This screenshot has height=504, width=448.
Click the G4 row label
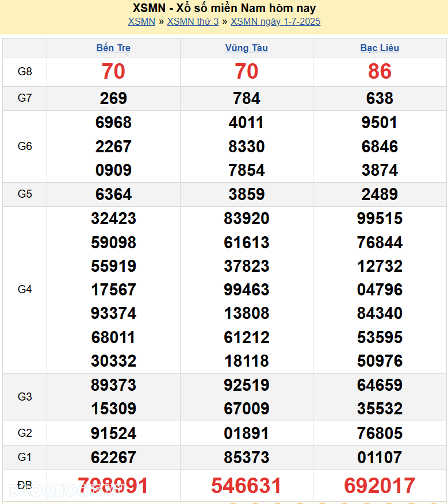click(25, 290)
